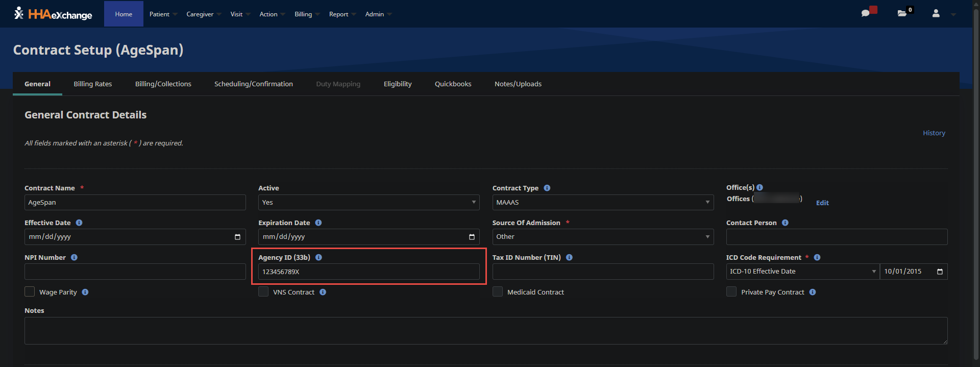Tick the Medicaid Contract checkbox

[x=498, y=291]
